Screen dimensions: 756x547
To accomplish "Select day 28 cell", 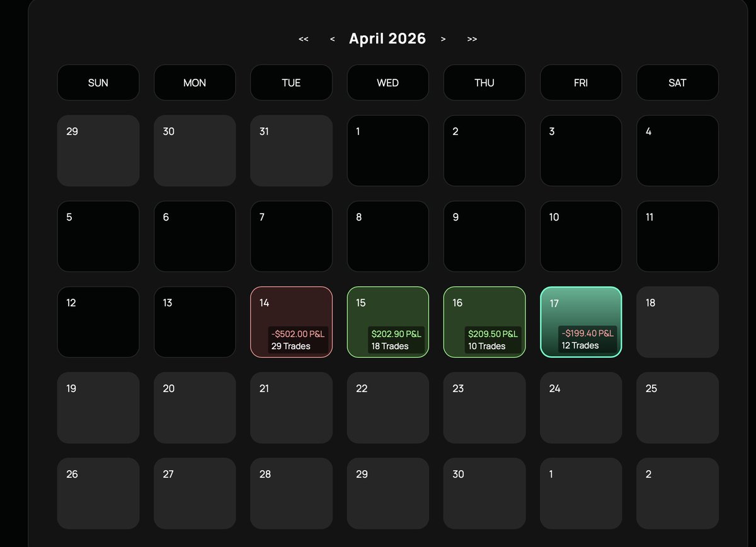I will (291, 493).
